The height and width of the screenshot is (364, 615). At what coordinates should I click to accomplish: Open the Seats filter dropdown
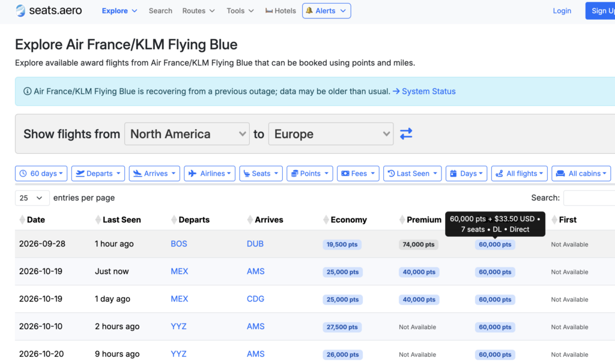click(261, 174)
